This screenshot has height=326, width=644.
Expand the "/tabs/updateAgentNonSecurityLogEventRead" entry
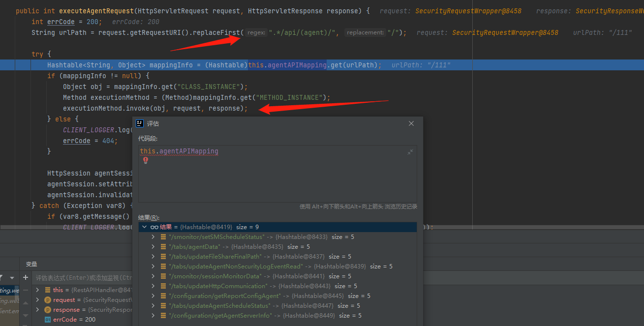pos(153,267)
